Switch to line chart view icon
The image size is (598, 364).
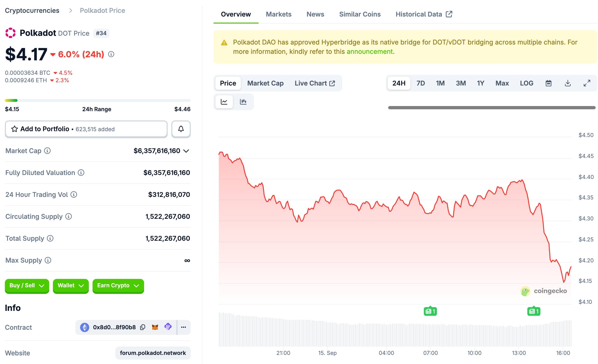(x=224, y=102)
